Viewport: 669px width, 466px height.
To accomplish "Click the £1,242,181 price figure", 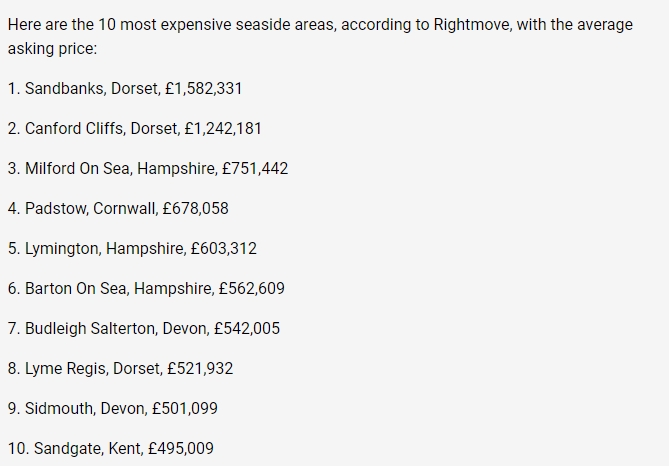I will [223, 128].
